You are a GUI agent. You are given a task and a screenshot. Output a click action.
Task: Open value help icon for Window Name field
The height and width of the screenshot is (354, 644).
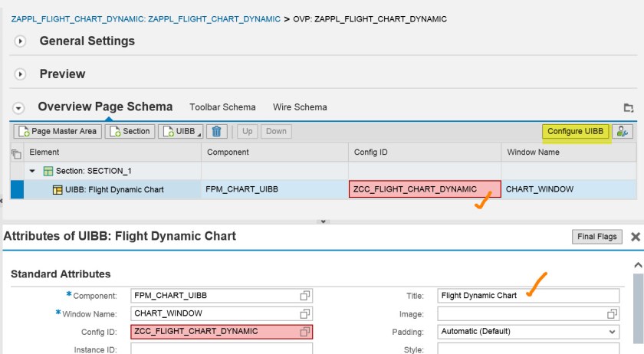[304, 313]
